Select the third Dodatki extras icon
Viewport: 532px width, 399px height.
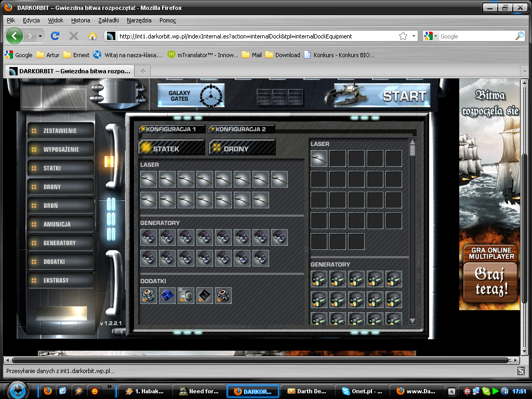point(186,296)
